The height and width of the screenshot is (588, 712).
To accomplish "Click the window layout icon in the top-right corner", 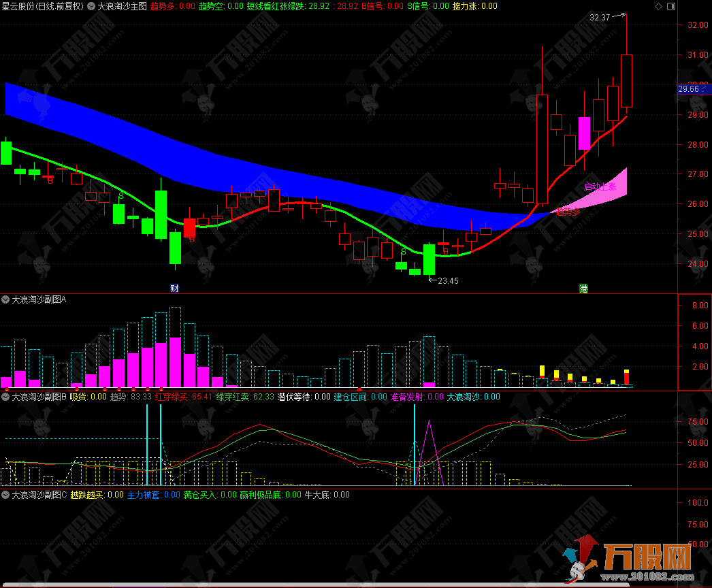I will 671,6.
